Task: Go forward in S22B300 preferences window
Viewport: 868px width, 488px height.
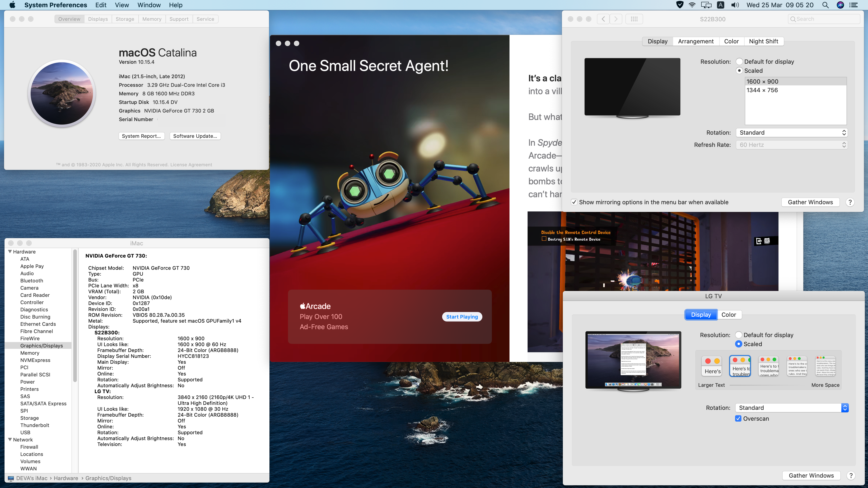Action: pyautogui.click(x=616, y=19)
